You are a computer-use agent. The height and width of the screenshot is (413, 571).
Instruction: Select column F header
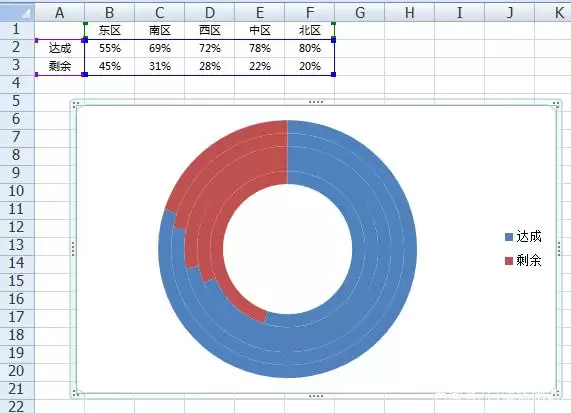pos(310,12)
